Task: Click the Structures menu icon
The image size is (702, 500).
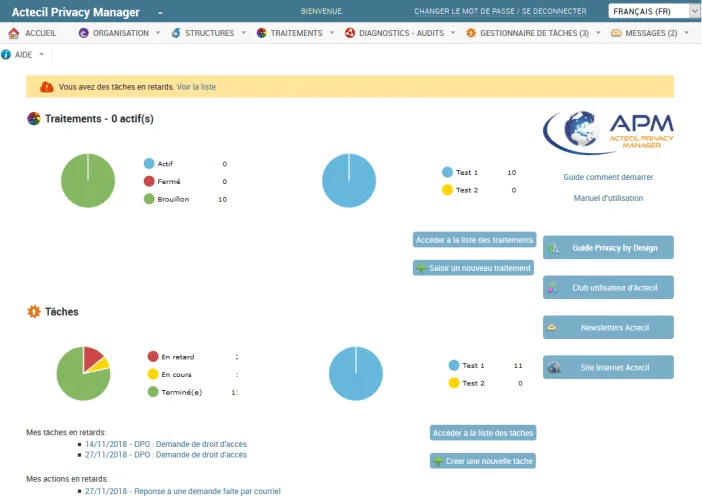Action: pos(176,33)
